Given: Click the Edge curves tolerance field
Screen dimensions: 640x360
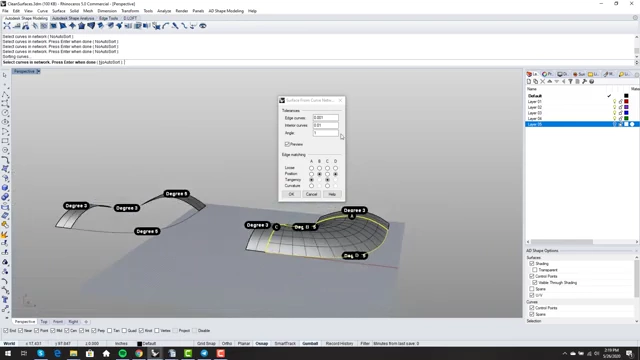Looking at the screenshot, I should [325, 118].
